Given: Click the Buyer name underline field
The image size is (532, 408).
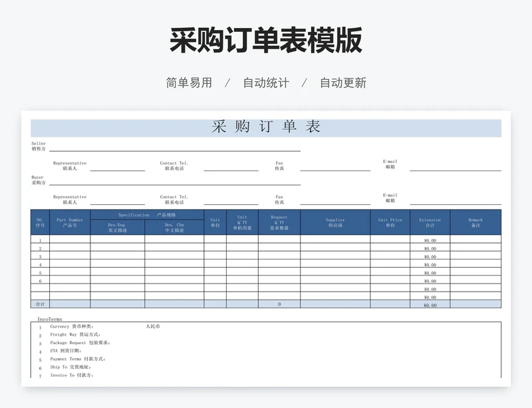Looking at the screenshot, I should [x=175, y=182].
